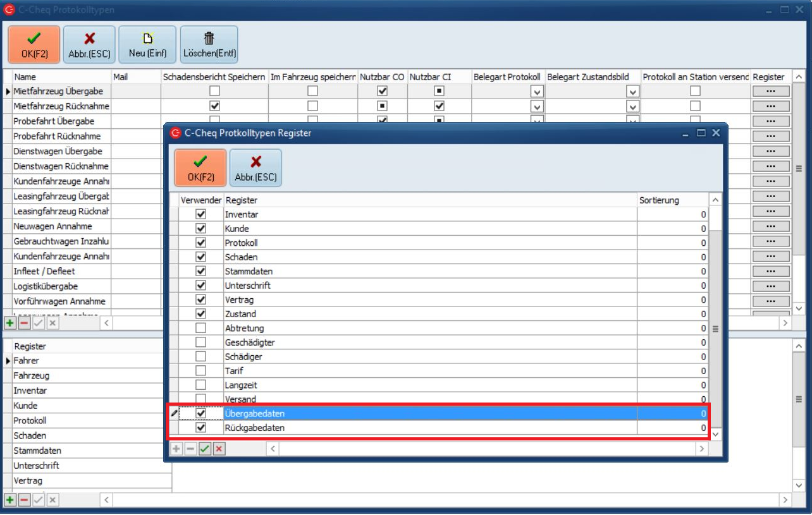This screenshot has width=812, height=515.
Task: Enable the Abtretung register checkbox
Action: [201, 328]
